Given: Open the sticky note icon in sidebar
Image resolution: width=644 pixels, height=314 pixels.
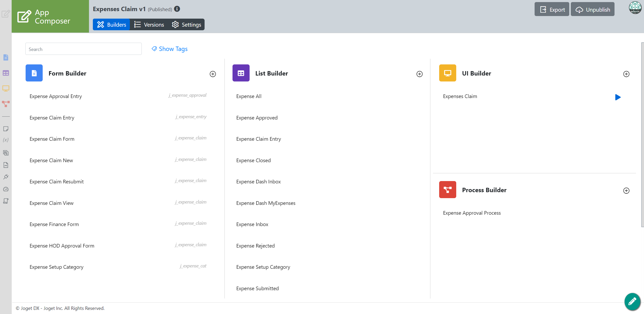Looking at the screenshot, I should pos(6,129).
